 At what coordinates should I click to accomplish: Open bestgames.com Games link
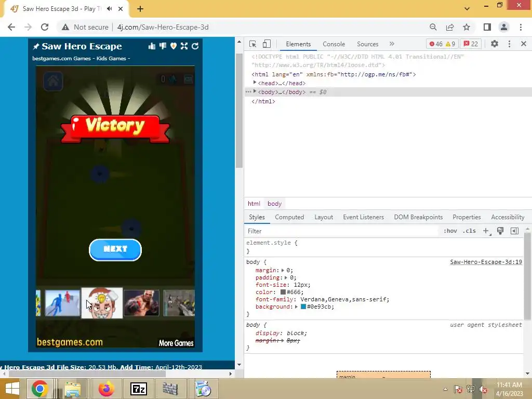[x=61, y=58]
